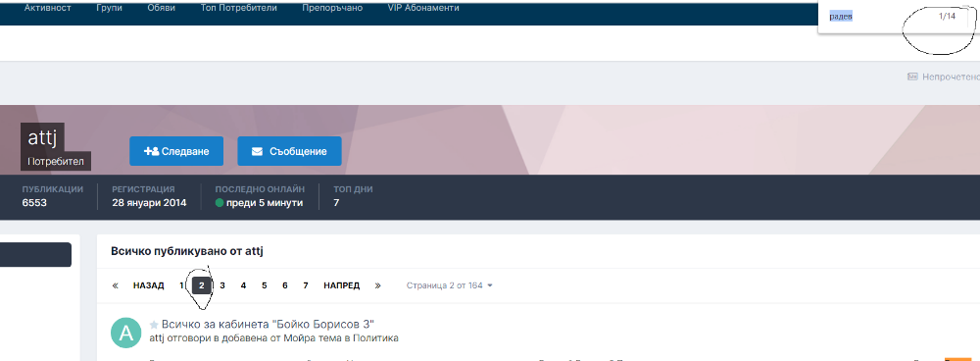The image size is (980, 361).
Task: Open VIP Абонаменти navigation item
Action: (x=423, y=8)
